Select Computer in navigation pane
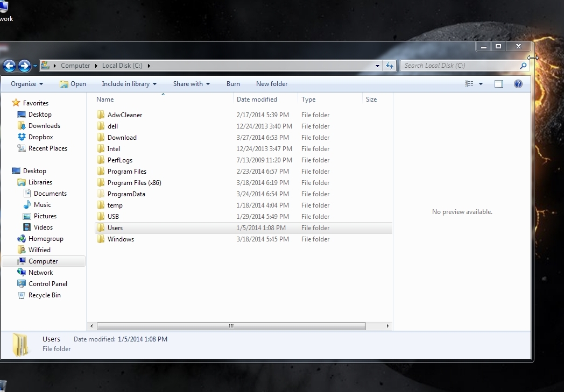This screenshot has height=392, width=564. 43,261
